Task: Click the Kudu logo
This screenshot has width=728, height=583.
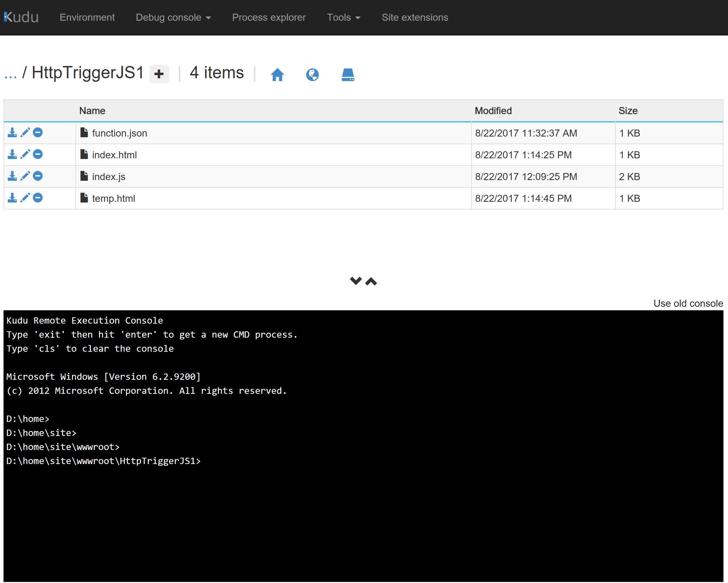Action: click(x=21, y=17)
